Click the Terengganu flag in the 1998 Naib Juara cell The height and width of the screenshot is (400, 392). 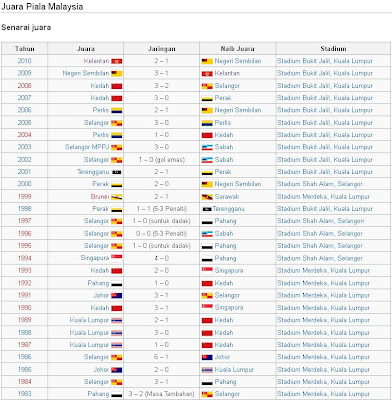(x=207, y=209)
